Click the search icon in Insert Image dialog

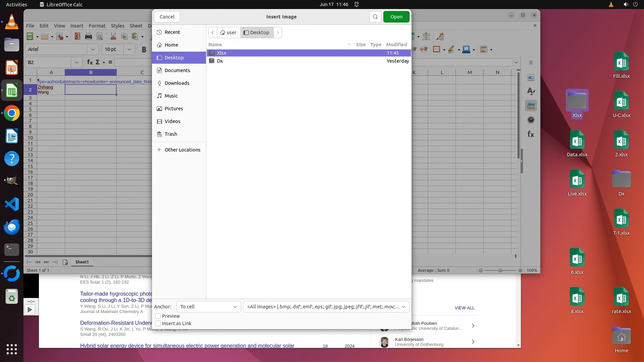(375, 17)
